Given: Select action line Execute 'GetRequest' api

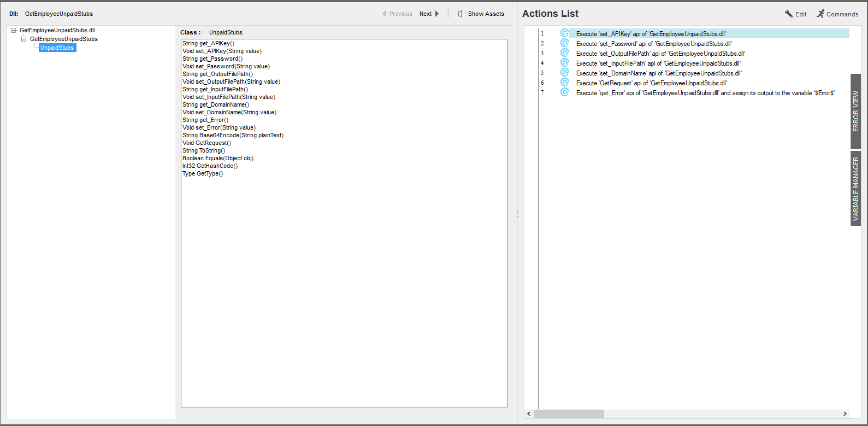Looking at the screenshot, I should click(652, 83).
